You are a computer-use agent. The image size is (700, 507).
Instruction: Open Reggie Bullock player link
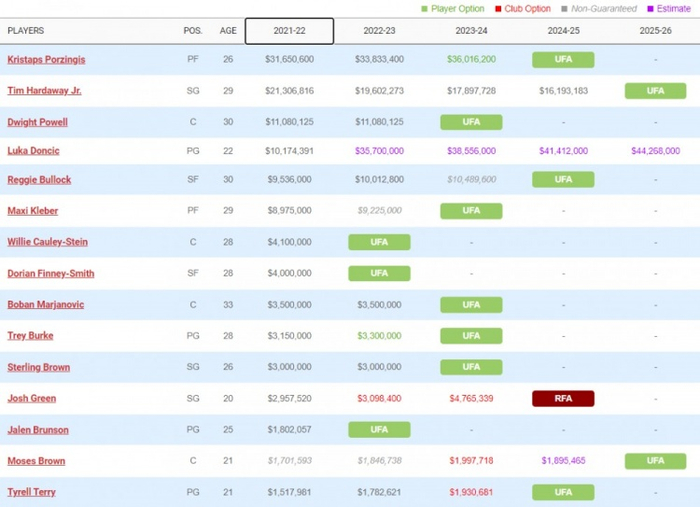[x=39, y=180]
